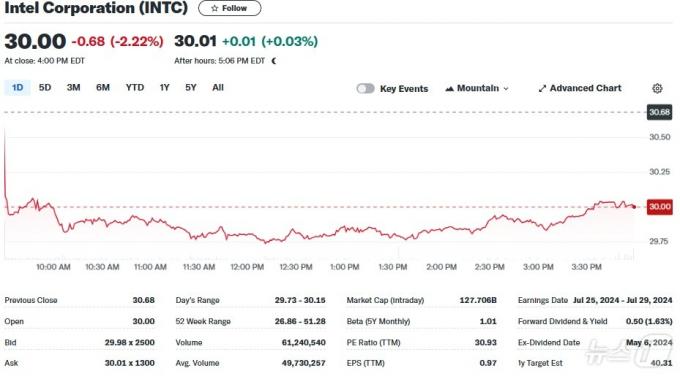Click the large closing price 30.00

(x=35, y=41)
